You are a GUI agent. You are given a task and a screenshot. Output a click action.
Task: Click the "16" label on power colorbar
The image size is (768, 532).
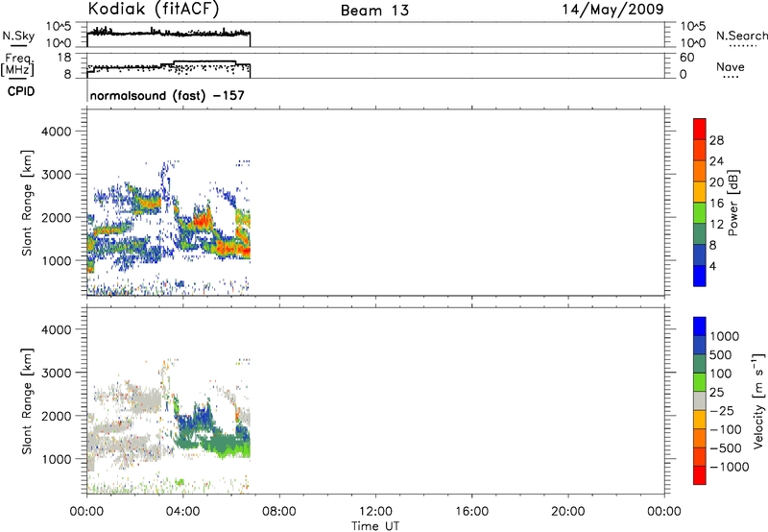point(716,203)
